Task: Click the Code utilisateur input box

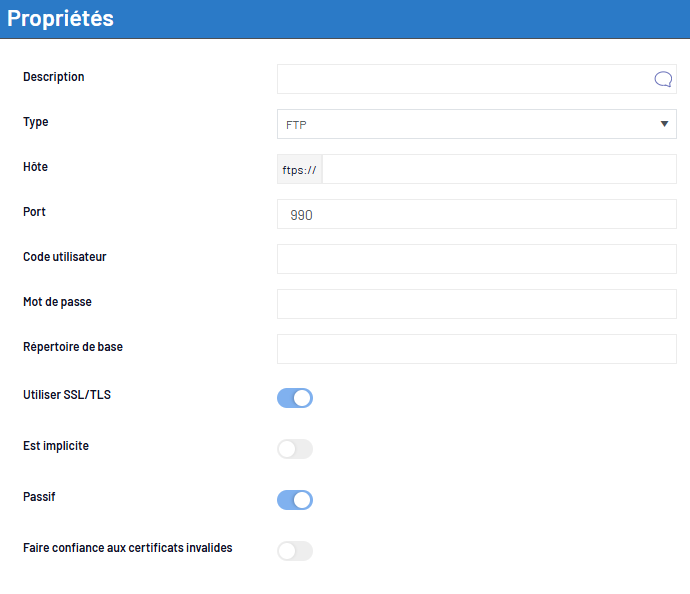Action: tap(477, 259)
